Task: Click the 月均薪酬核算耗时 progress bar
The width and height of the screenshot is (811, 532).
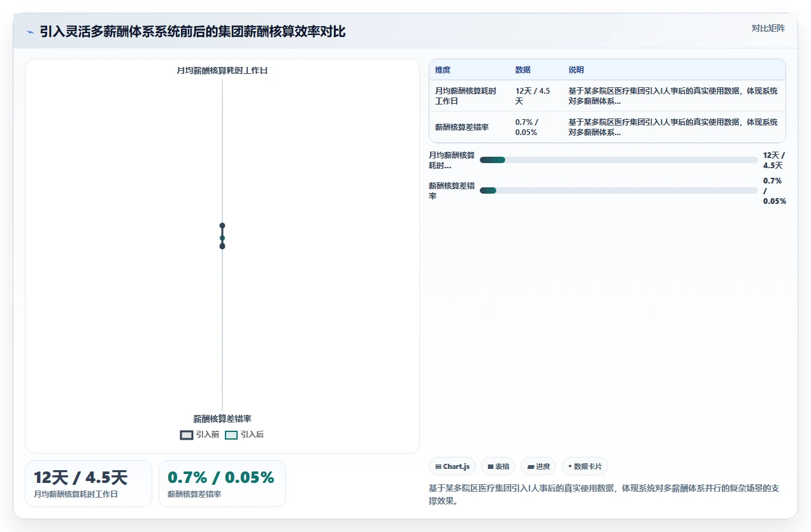Action: [619, 160]
